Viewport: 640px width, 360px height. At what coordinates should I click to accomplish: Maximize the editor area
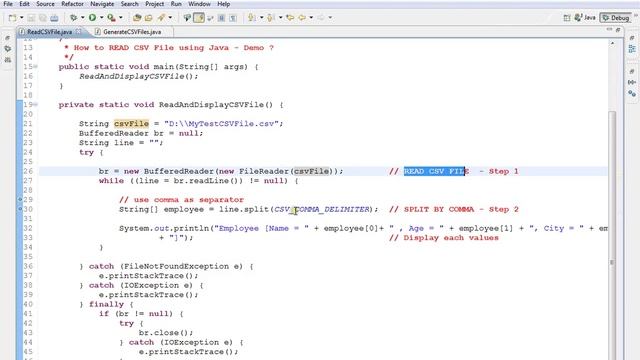pyautogui.click(x=618, y=30)
